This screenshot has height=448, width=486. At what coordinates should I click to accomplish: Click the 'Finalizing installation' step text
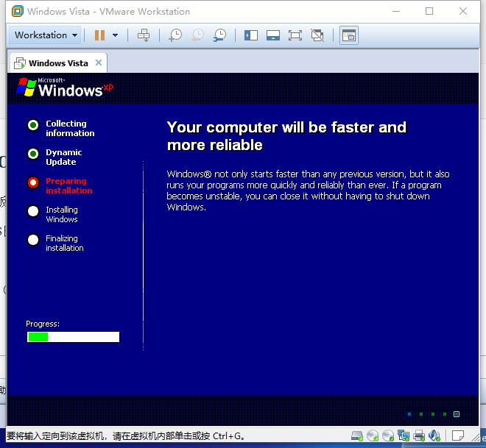coord(65,243)
